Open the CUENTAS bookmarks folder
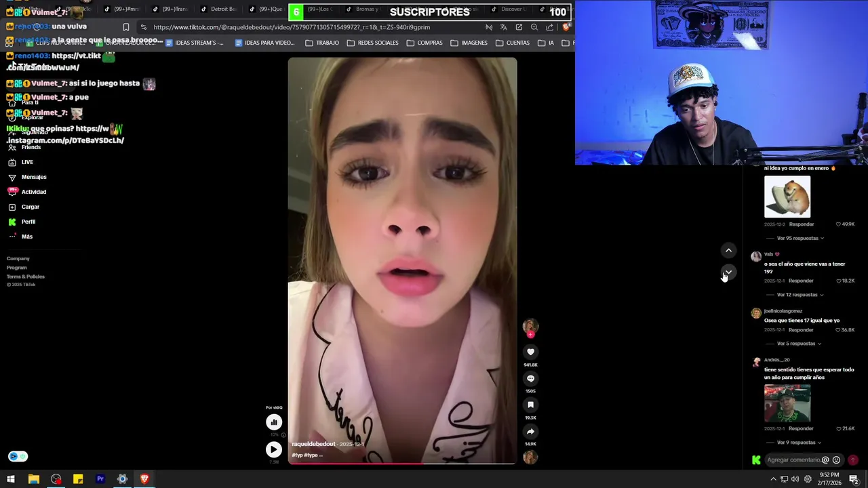 coord(513,43)
